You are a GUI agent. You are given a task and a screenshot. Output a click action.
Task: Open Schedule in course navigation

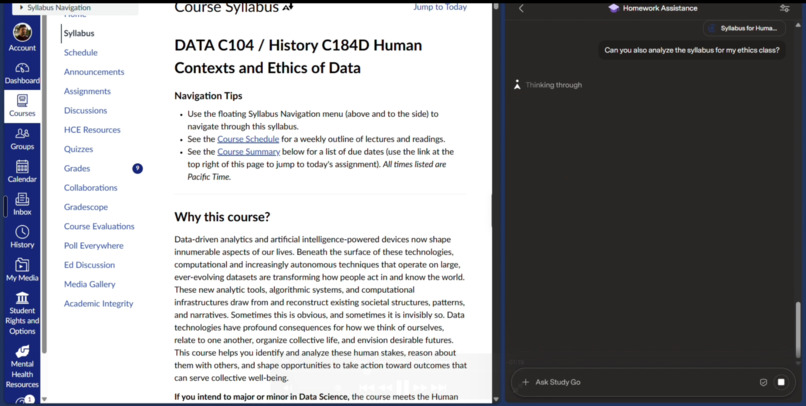81,52
